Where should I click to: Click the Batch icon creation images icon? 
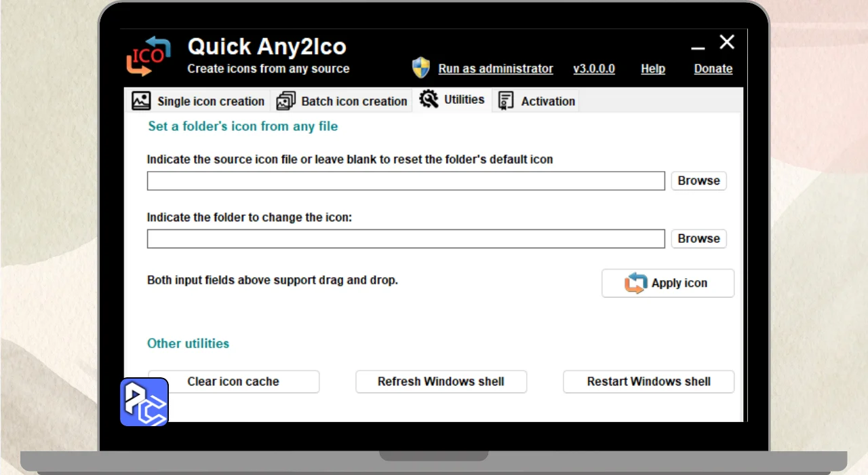click(286, 101)
